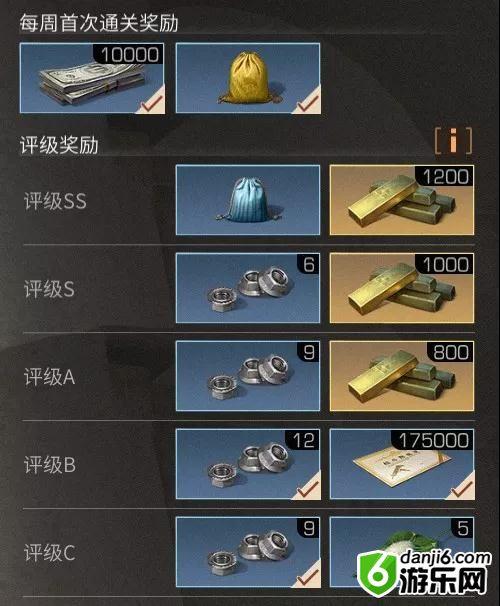Tap the 评级B rating row label

50,465
